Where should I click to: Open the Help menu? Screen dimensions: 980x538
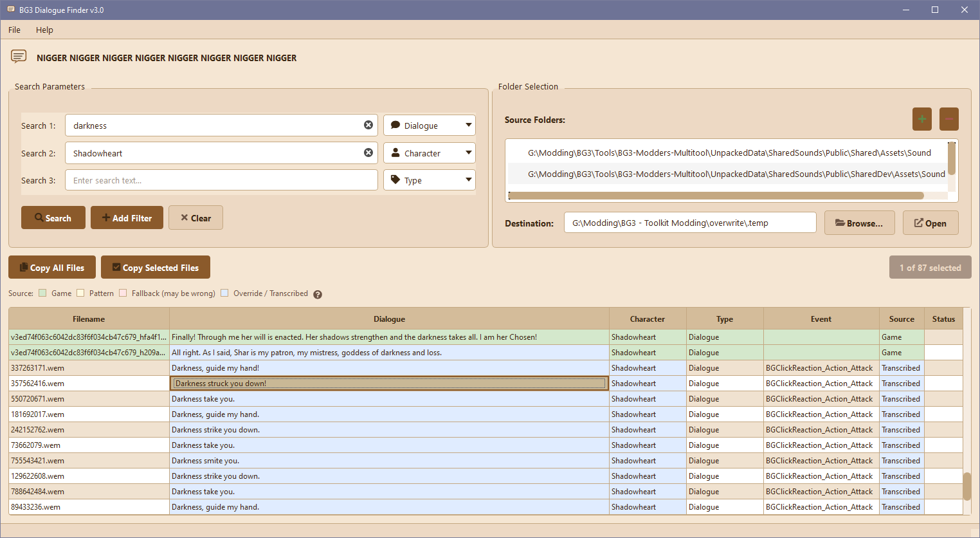tap(44, 30)
